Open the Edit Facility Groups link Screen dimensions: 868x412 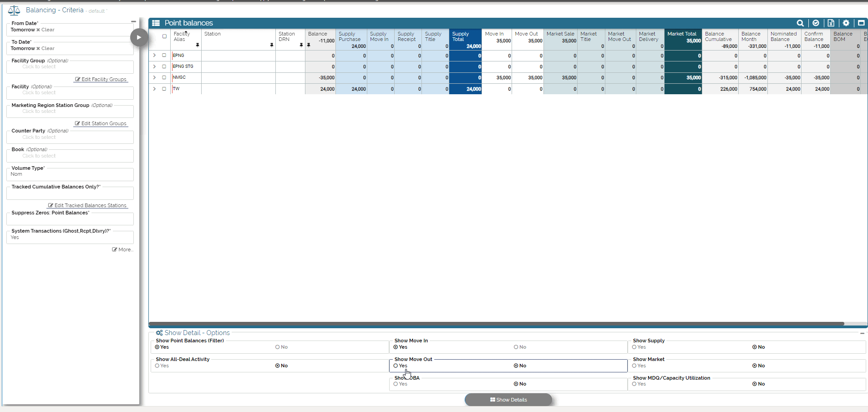tap(101, 80)
